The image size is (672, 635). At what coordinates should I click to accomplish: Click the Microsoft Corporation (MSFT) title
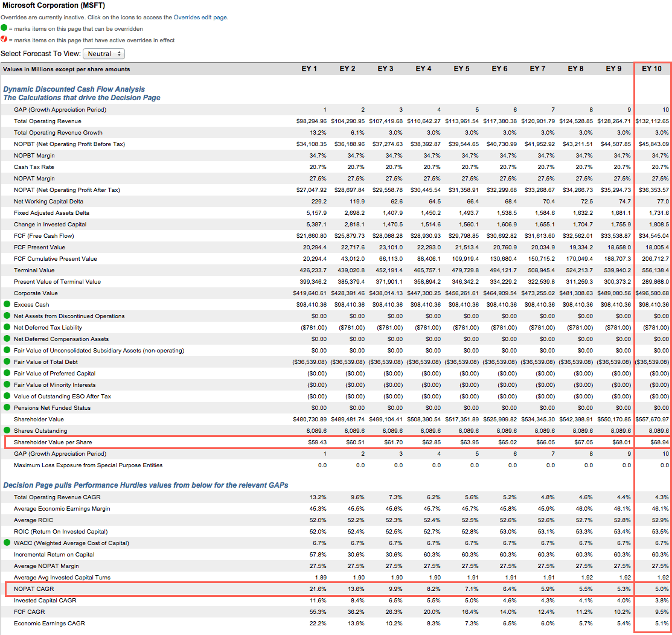(54, 5)
